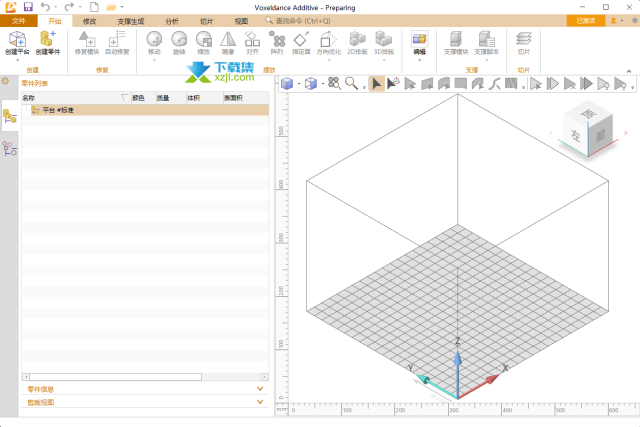Click the 创建零件 (create part) icon
This screenshot has height=427, width=640.
[x=47, y=39]
